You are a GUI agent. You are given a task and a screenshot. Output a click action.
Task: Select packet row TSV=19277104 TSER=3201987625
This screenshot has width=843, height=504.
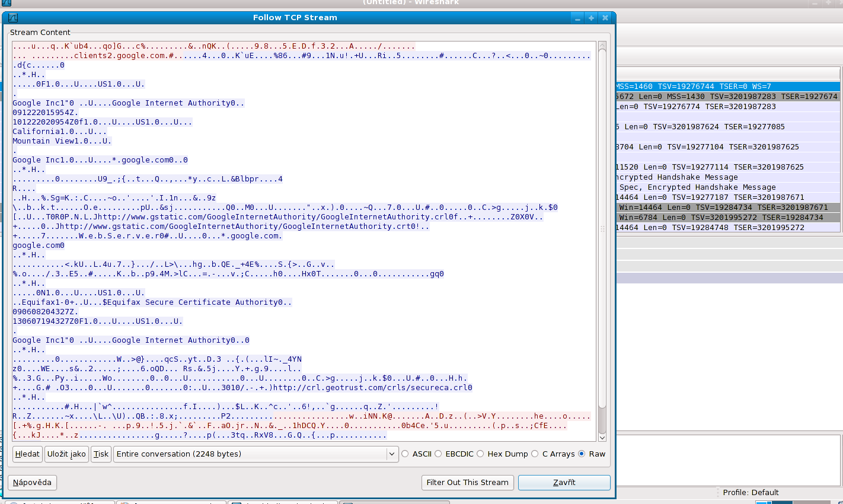click(728, 147)
